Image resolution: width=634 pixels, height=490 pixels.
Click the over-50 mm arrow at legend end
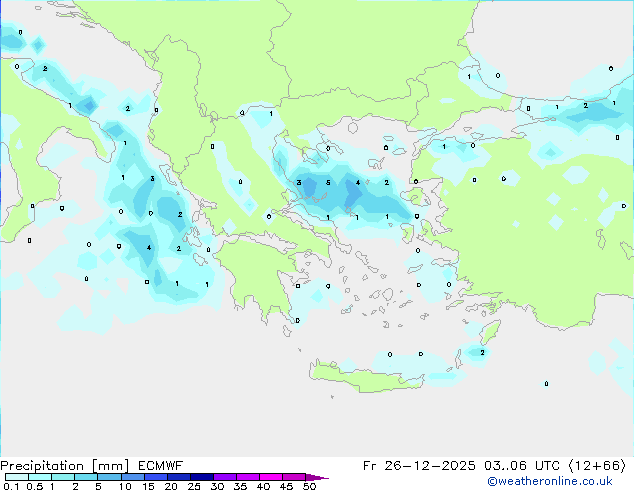(317, 477)
